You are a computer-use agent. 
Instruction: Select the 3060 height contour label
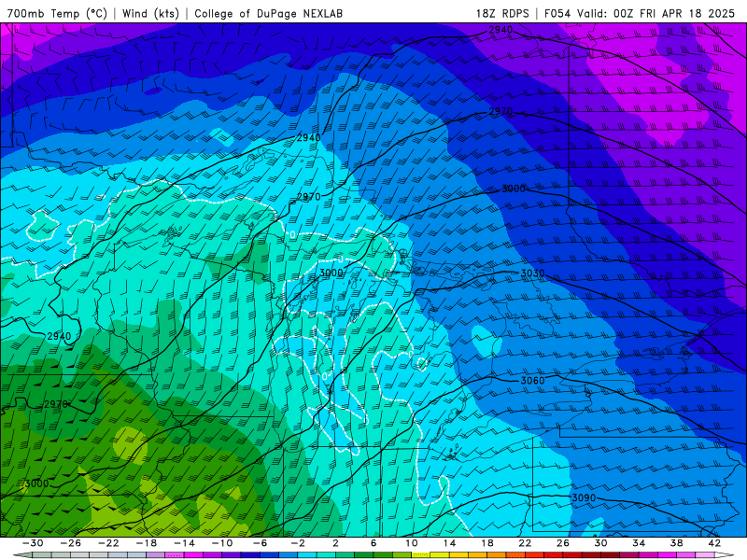[532, 381]
